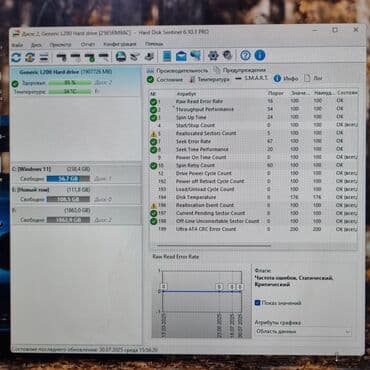Click the green 34°C temperature bar
Image resolution: width=370 pixels, height=370 pixels.
[x=70, y=91]
